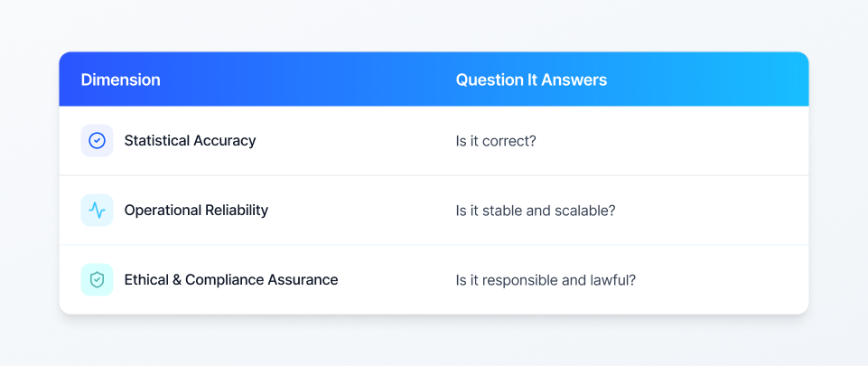Click 'Is it stable and scalable?' text
The width and height of the screenshot is (868, 366).
[x=536, y=211]
